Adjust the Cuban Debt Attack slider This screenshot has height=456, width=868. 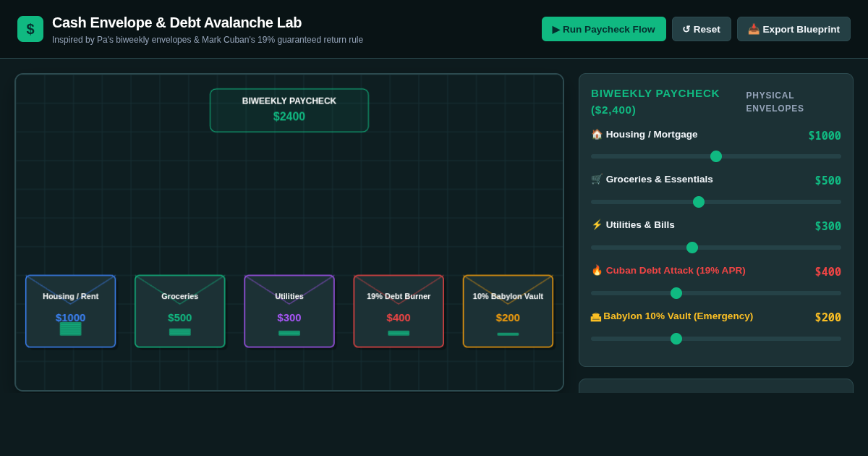pyautogui.click(x=716, y=293)
